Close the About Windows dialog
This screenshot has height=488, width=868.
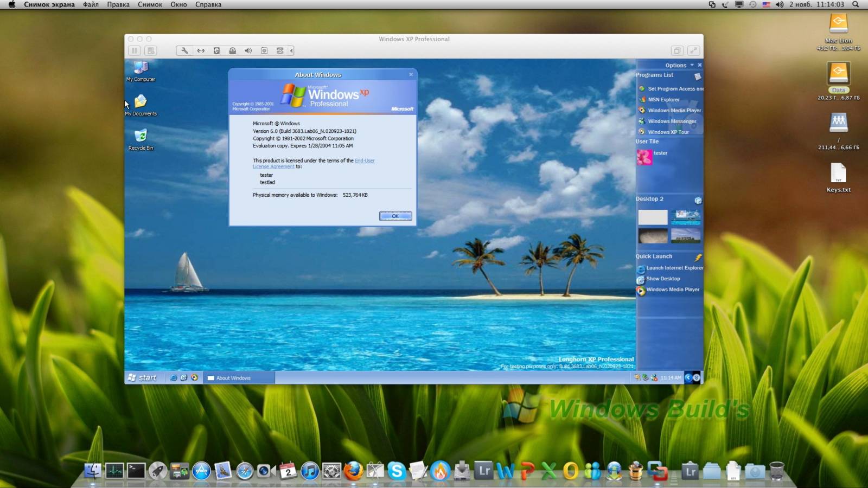(411, 74)
